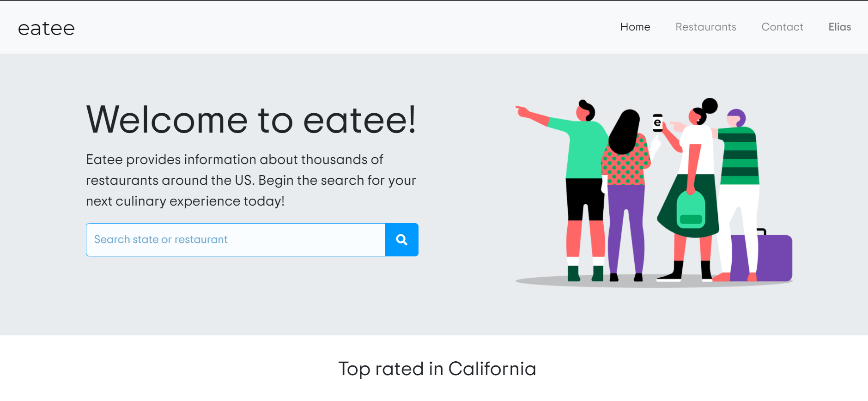
Task: Select the Home navigation item
Action: coord(635,27)
